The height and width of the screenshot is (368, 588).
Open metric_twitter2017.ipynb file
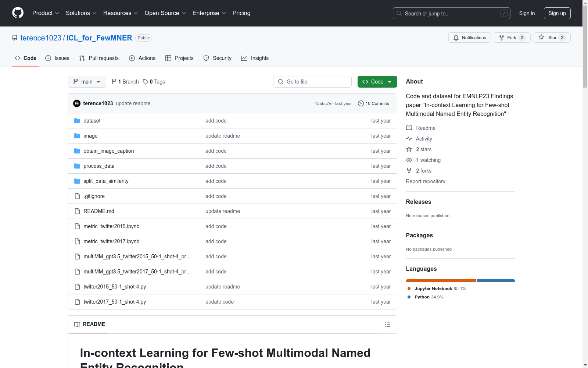pos(111,241)
